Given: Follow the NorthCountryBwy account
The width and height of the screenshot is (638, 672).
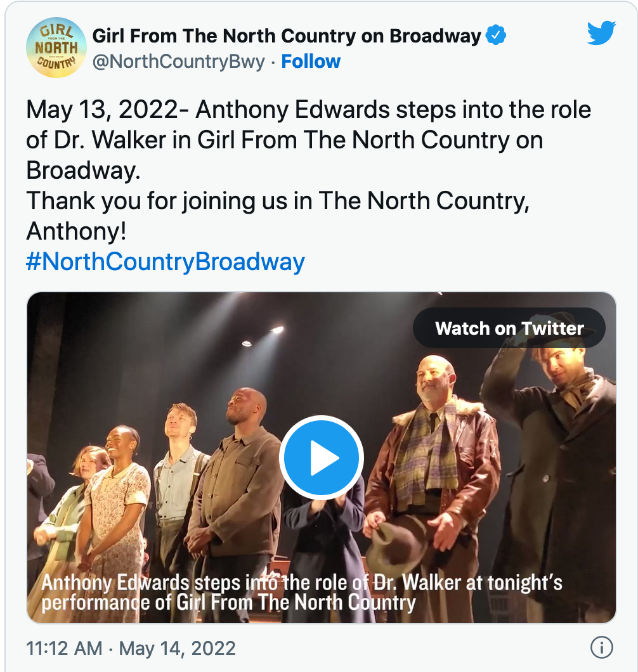Looking at the screenshot, I should tap(311, 61).
